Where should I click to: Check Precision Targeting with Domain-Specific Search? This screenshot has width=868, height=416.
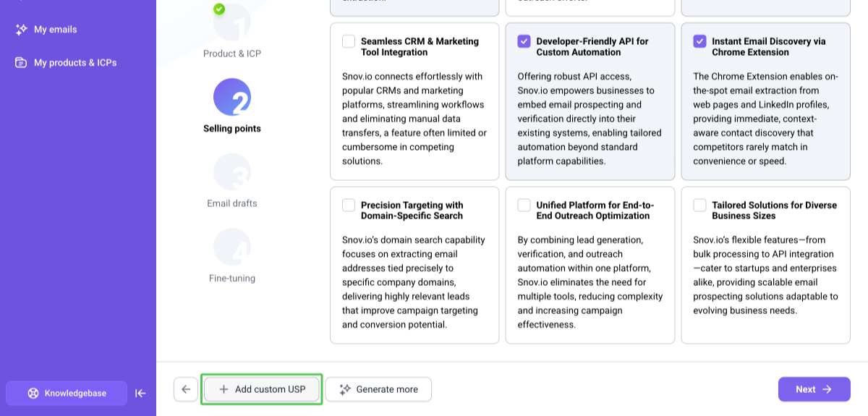click(x=349, y=205)
